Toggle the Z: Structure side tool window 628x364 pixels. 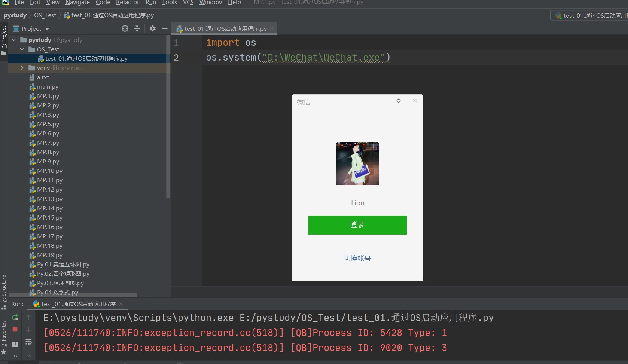(x=4, y=292)
